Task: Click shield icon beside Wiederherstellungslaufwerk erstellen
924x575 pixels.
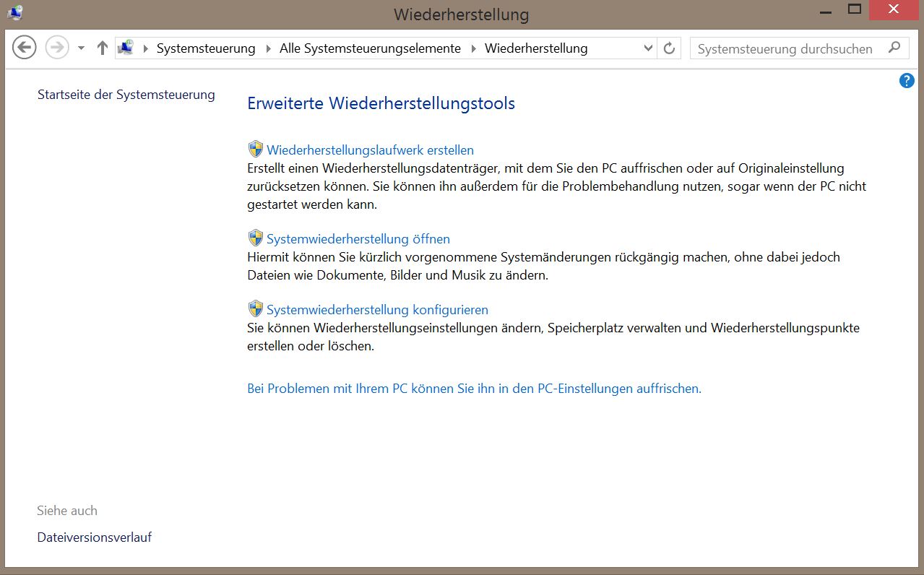Action: click(256, 150)
